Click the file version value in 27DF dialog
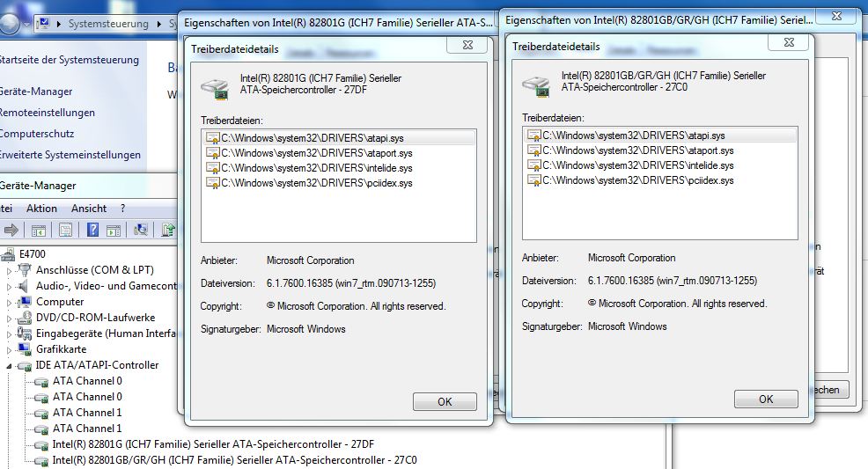This screenshot has width=868, height=469. 351,283
